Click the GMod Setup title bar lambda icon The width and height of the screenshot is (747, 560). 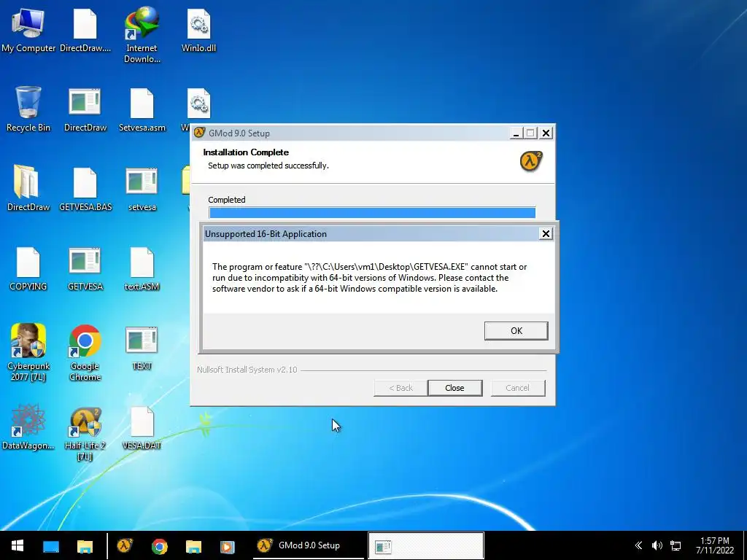(x=199, y=133)
